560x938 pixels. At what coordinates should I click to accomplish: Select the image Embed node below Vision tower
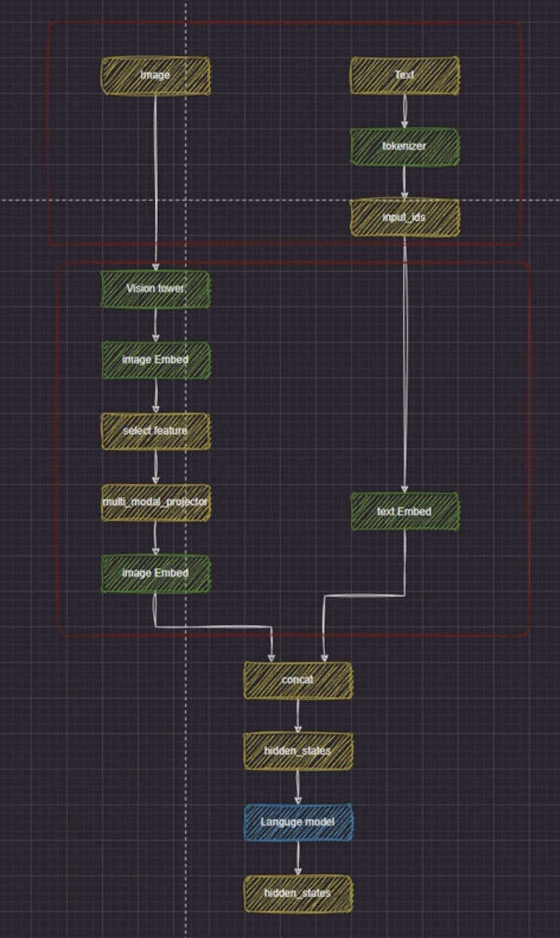(156, 360)
